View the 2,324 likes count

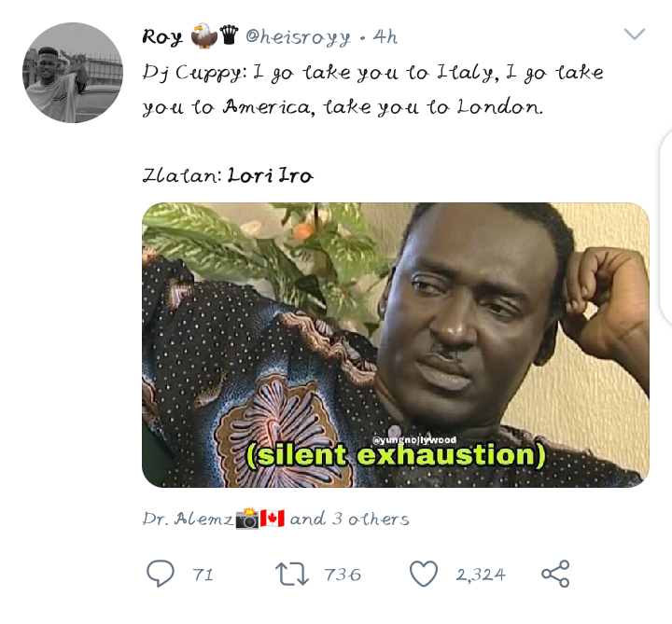pos(481,575)
